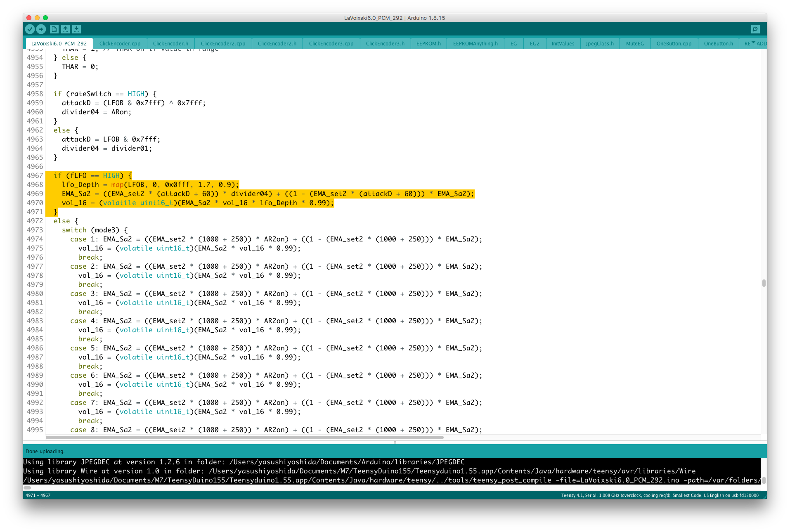Select the EEPROM.h tab
Image resolution: width=790 pixels, height=532 pixels.
coord(428,43)
